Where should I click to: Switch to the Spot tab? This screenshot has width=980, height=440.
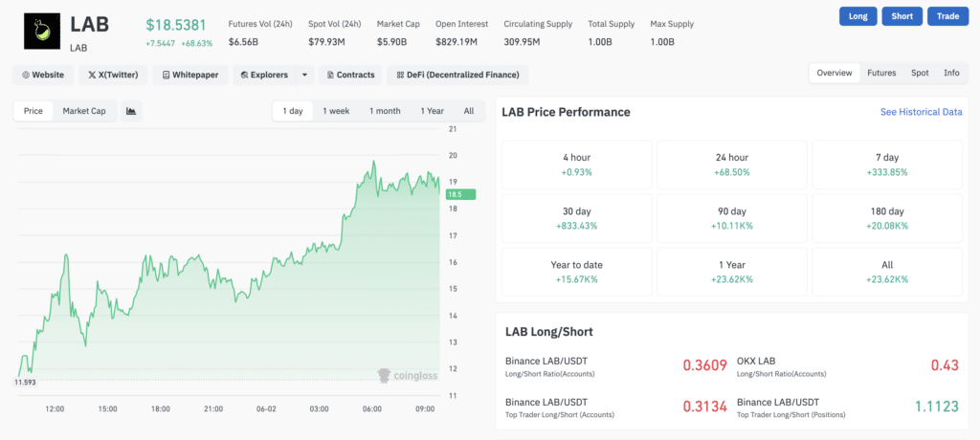pos(920,73)
